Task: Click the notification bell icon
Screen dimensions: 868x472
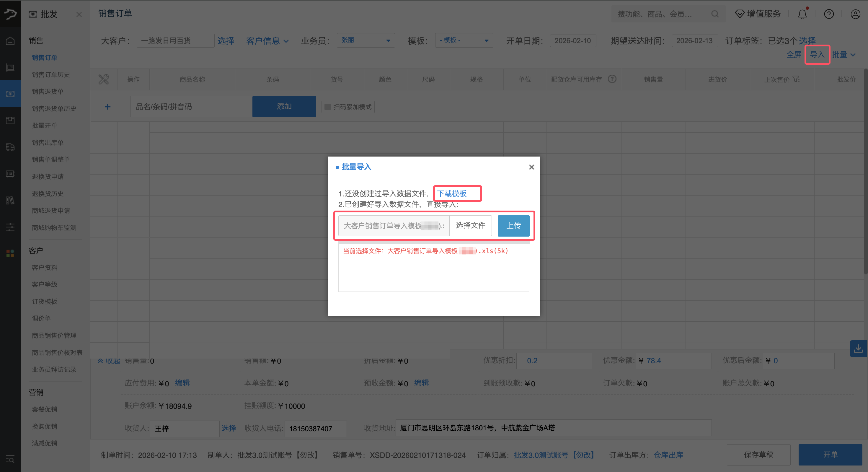Action: 802,14
